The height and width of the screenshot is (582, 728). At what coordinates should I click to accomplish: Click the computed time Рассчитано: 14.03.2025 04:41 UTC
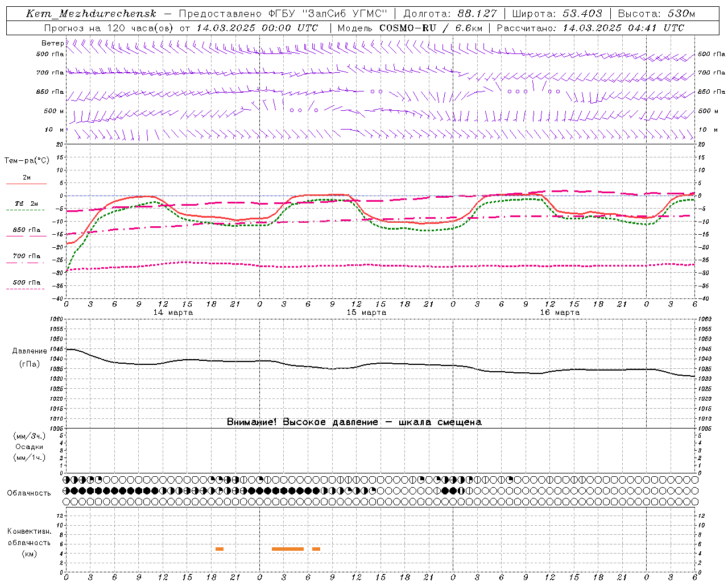590,28
